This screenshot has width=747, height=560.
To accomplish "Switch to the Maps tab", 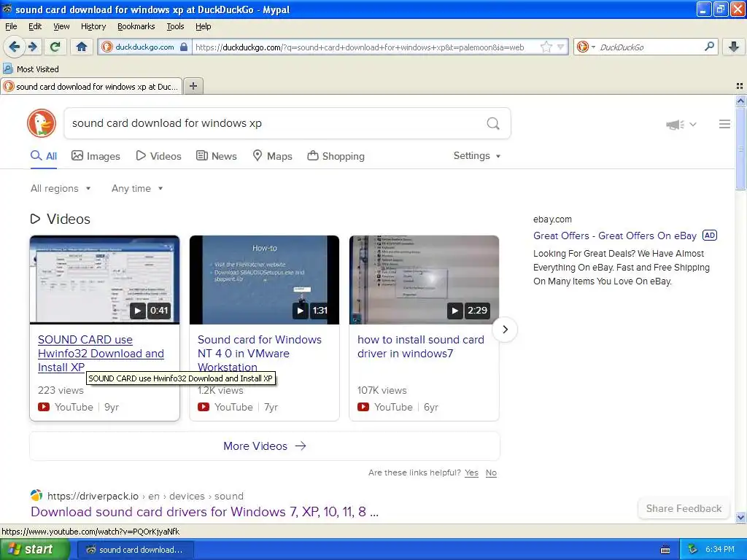I will tap(273, 156).
